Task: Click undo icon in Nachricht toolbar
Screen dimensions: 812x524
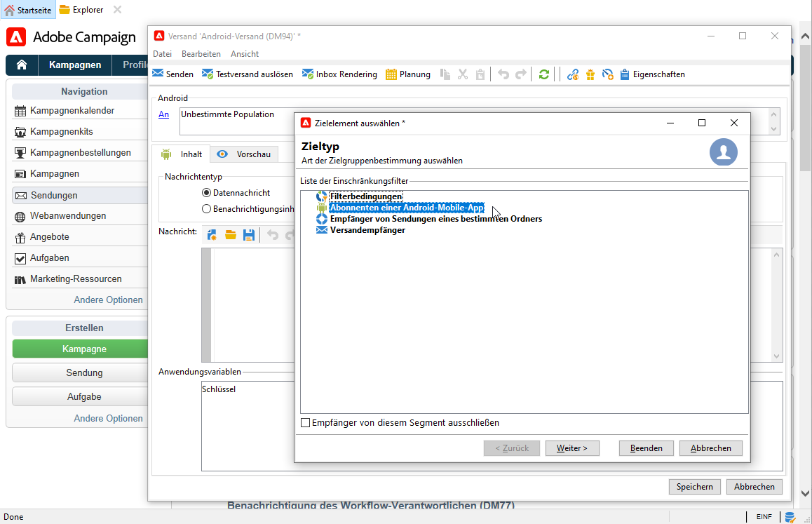Action: [x=273, y=235]
